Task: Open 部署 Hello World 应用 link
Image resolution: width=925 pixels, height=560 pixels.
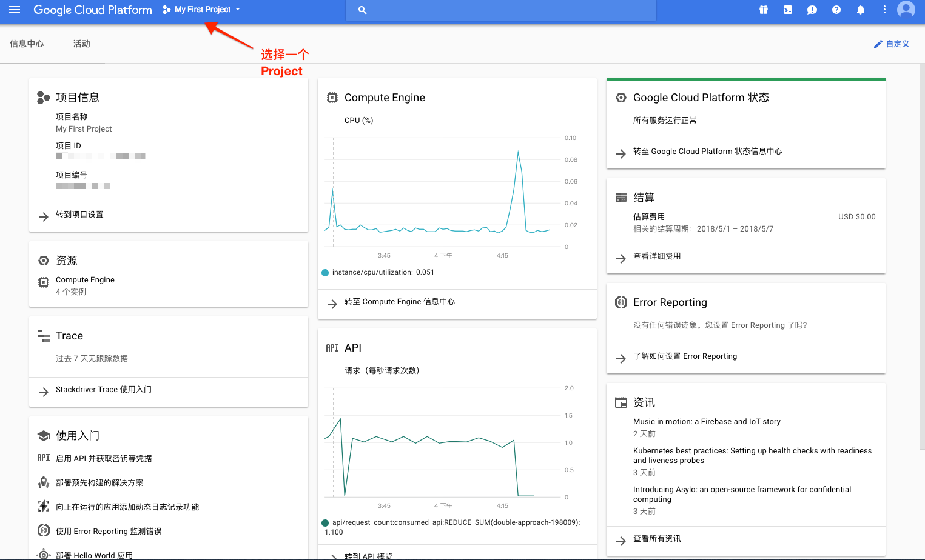Action: tap(94, 555)
